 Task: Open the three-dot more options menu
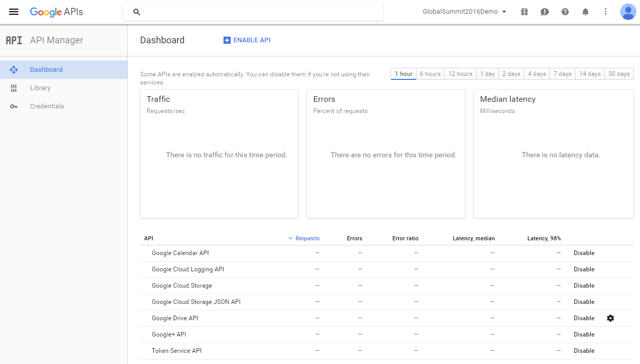coord(605,12)
